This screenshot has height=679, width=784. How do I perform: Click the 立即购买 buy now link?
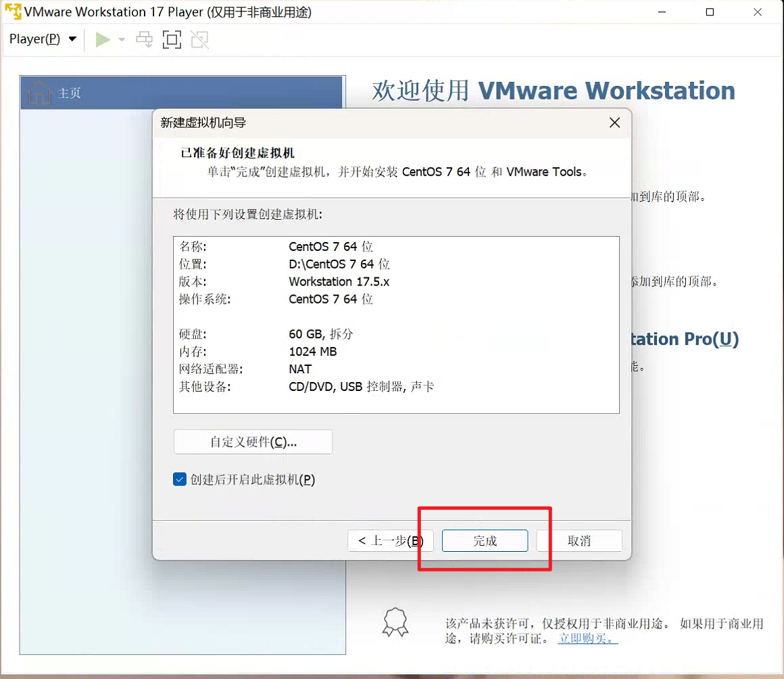588,639
